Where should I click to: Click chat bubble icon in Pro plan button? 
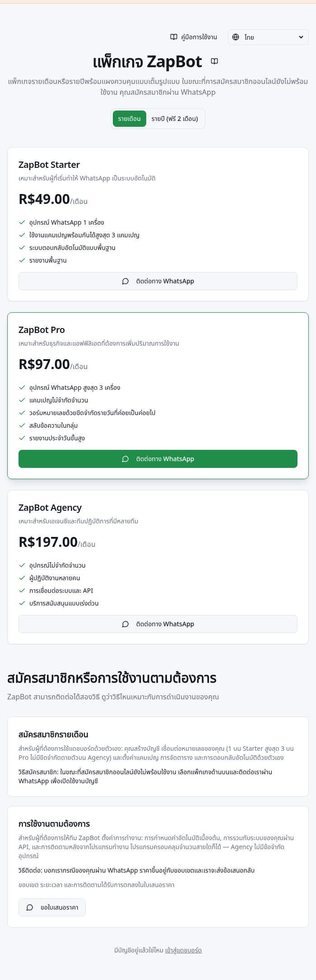coord(125,459)
